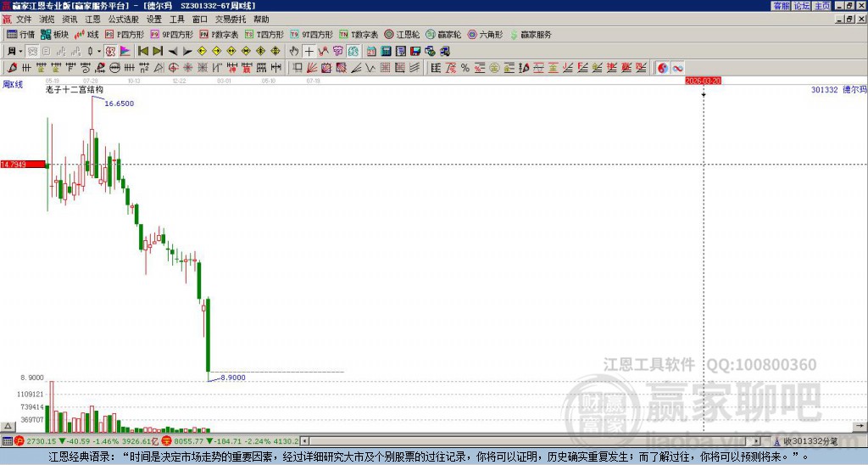The width and height of the screenshot is (868, 465).
Task: Toggle the 权 adjustment button
Action: click(110, 52)
